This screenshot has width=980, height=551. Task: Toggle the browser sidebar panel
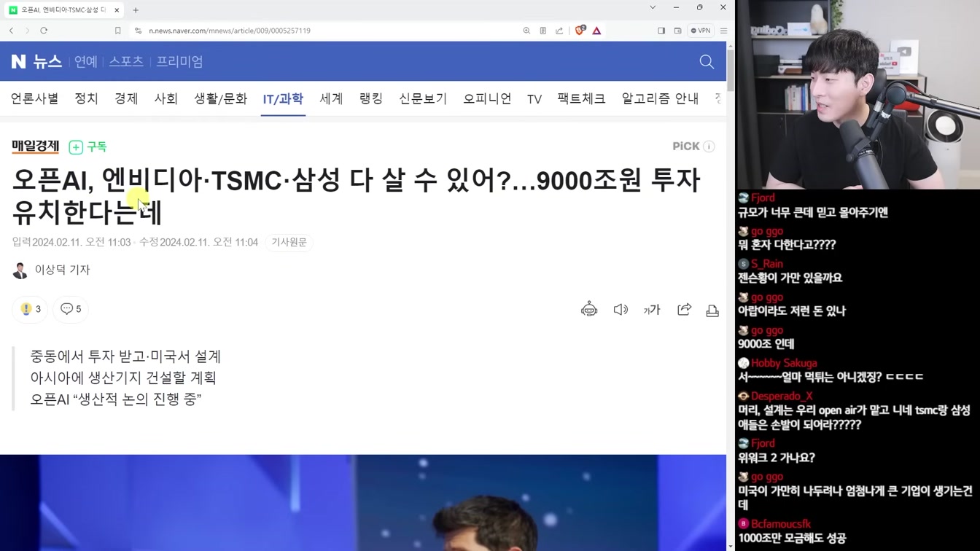point(661,31)
